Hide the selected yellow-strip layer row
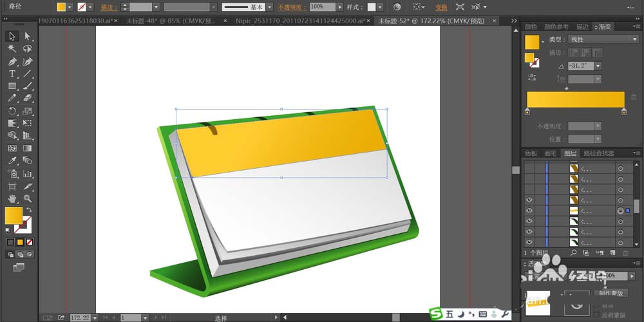The width and height of the screenshot is (644, 322). [x=529, y=211]
